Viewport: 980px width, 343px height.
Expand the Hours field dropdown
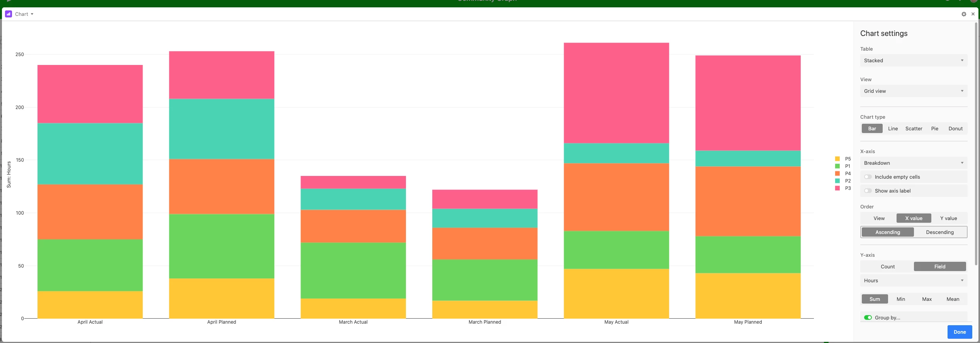[x=913, y=281]
